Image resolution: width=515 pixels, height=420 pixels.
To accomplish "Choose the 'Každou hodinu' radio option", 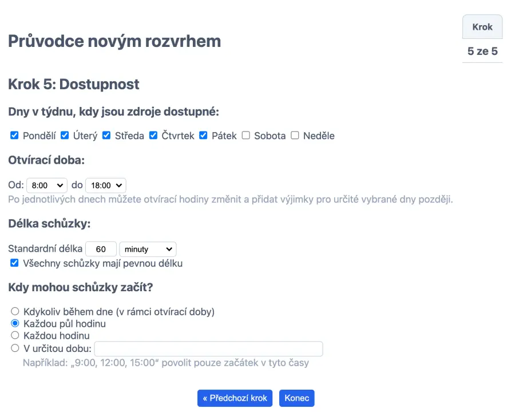I will coord(15,335).
